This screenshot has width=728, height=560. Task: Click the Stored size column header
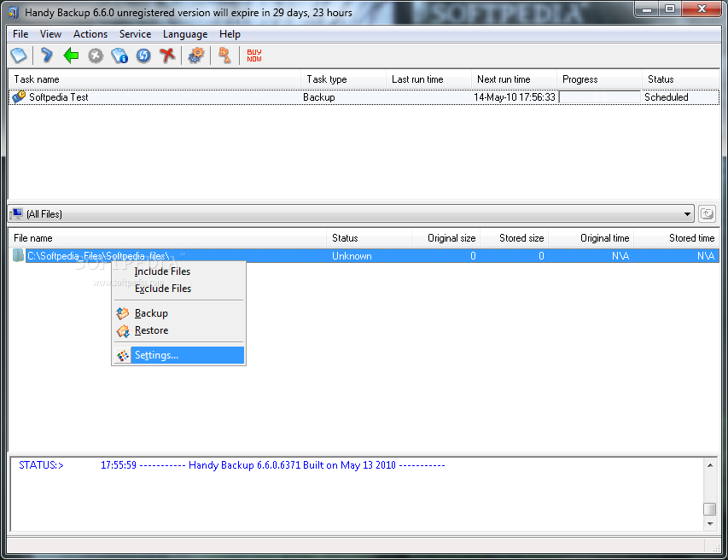point(515,238)
